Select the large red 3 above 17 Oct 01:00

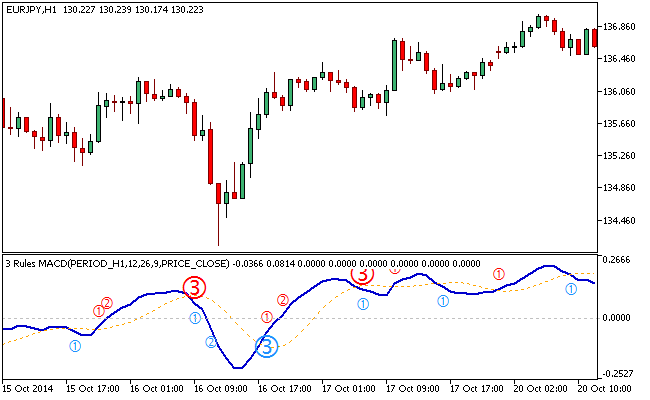pos(363,272)
